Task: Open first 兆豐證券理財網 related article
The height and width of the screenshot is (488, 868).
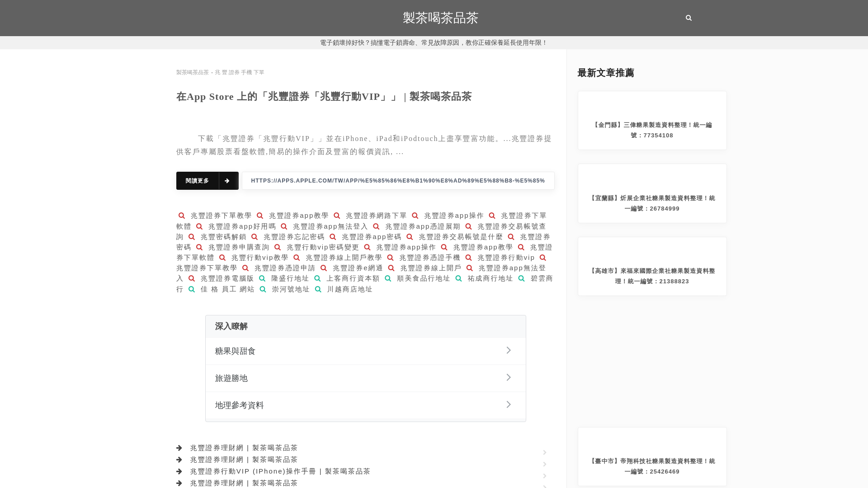Action: coord(244,448)
